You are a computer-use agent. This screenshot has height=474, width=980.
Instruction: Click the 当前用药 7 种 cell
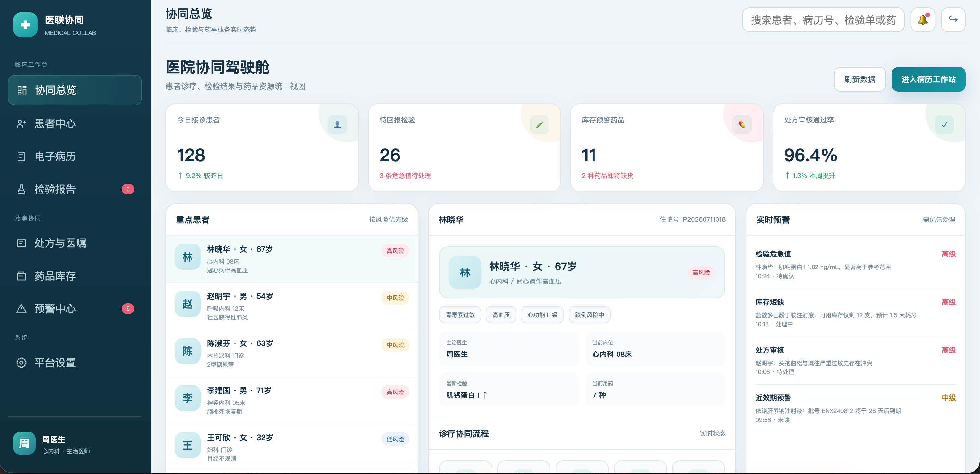pyautogui.click(x=655, y=390)
